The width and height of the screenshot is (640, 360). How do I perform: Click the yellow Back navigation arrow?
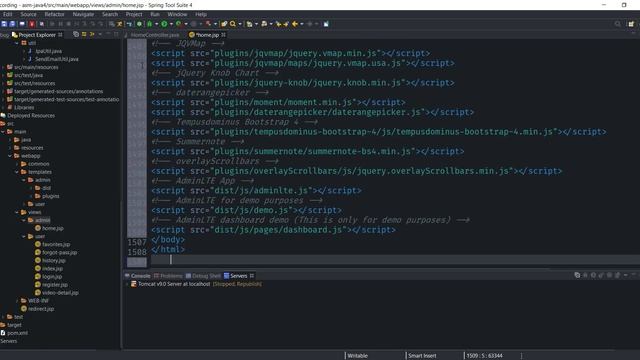(295, 24)
